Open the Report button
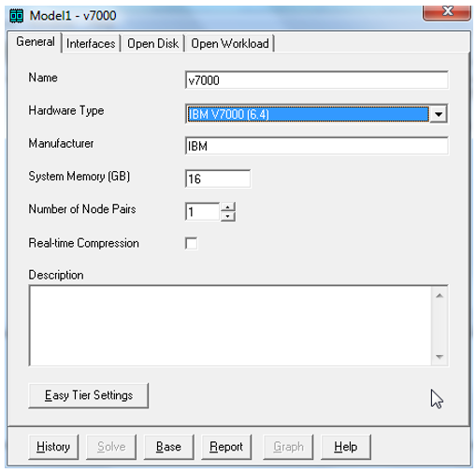The image size is (476, 472). (226, 447)
